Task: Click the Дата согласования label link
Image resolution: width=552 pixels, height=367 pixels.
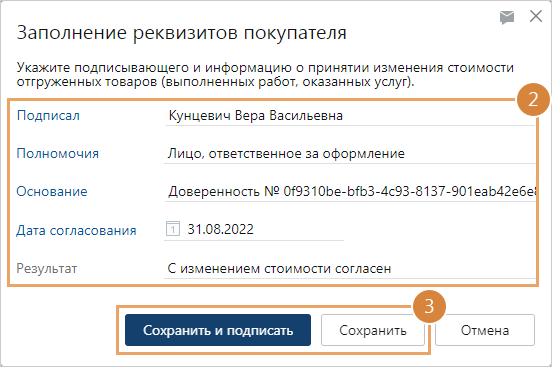Action: tap(76, 230)
